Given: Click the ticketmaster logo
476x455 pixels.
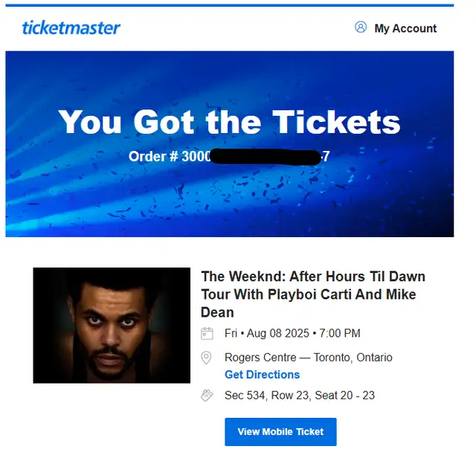Looking at the screenshot, I should [71, 28].
